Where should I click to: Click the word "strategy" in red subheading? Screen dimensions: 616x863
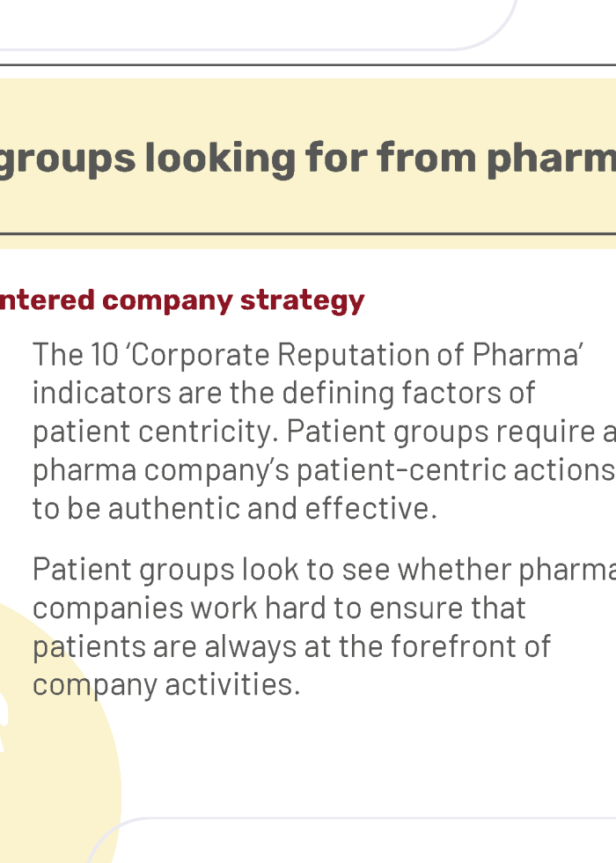(x=303, y=301)
